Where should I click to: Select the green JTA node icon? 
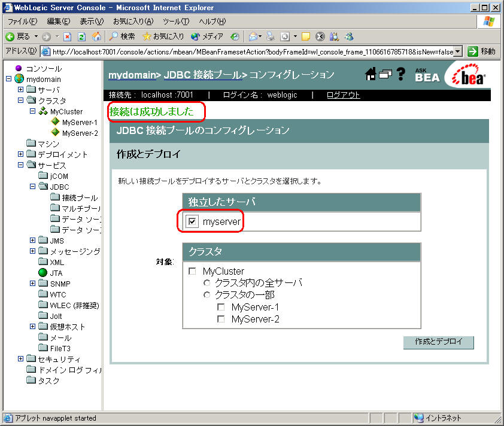pyautogui.click(x=42, y=273)
